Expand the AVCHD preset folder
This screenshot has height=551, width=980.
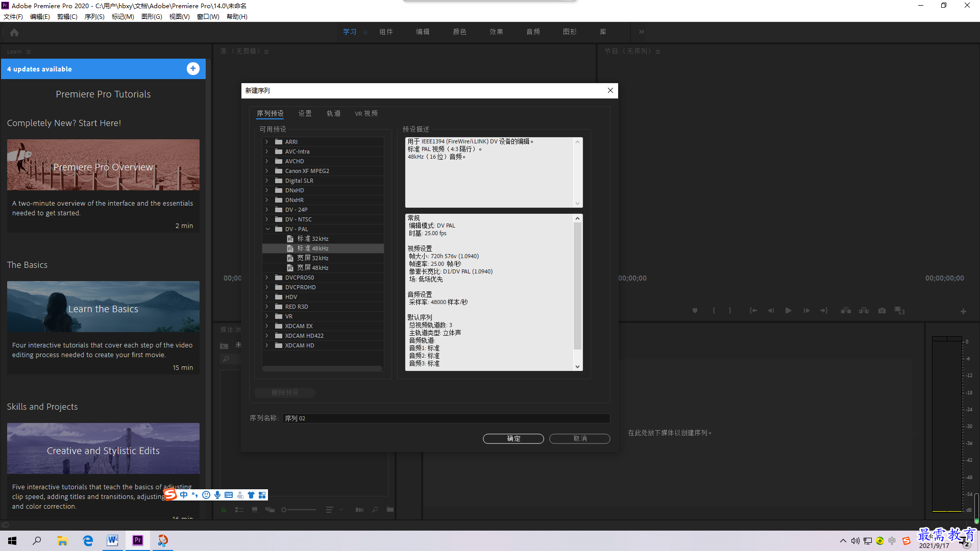click(x=266, y=161)
